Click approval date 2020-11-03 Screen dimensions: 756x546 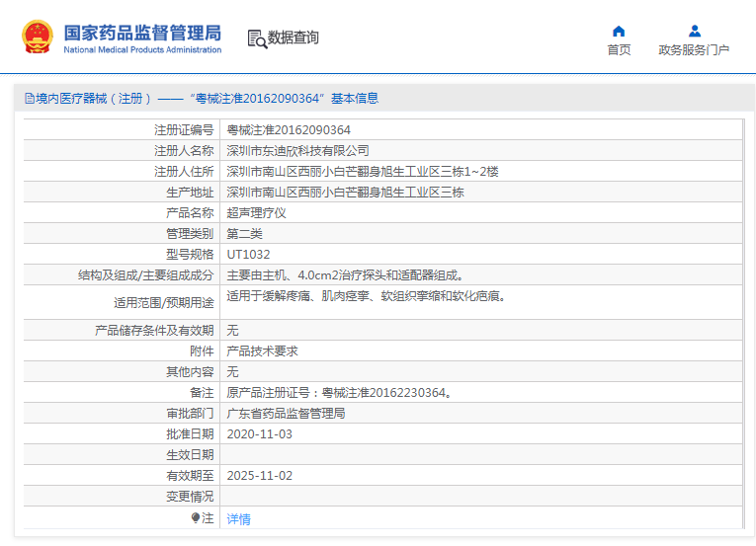[259, 434]
